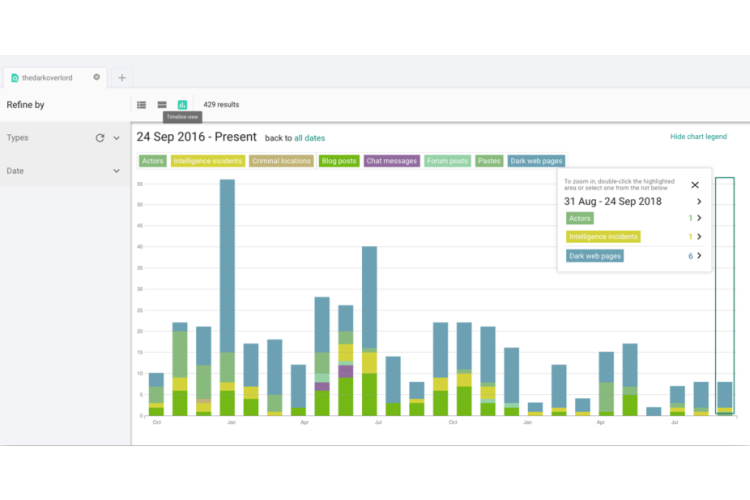Close the thedarkoverlord search tab
The width and height of the screenshot is (750, 500).
coord(97,77)
